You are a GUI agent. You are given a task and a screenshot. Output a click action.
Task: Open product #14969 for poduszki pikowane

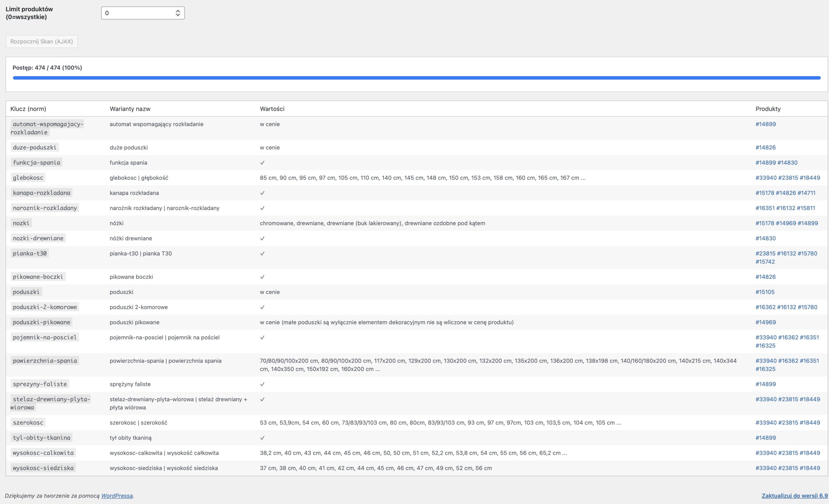[765, 322]
